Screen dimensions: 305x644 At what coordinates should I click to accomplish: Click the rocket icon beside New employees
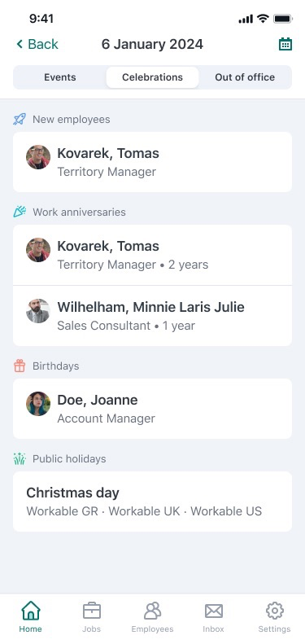tap(20, 120)
